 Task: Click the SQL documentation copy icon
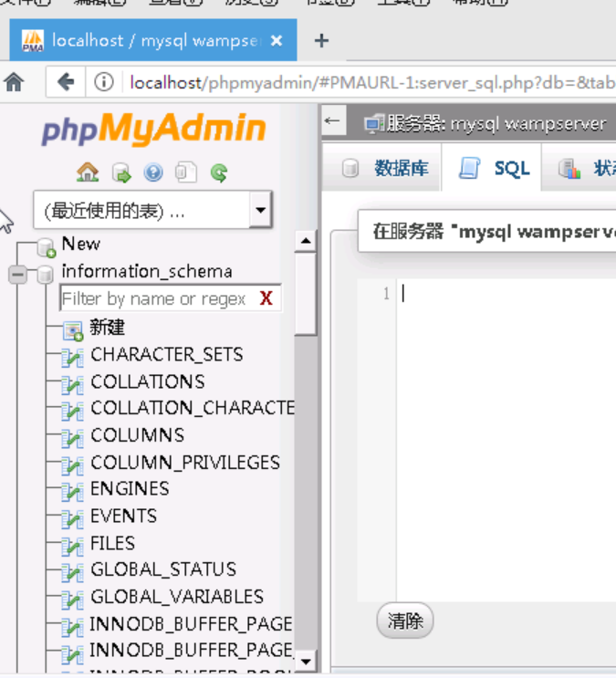click(186, 172)
